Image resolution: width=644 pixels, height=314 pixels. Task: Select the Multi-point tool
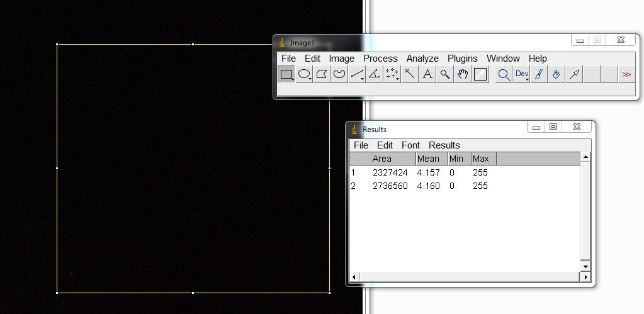392,74
